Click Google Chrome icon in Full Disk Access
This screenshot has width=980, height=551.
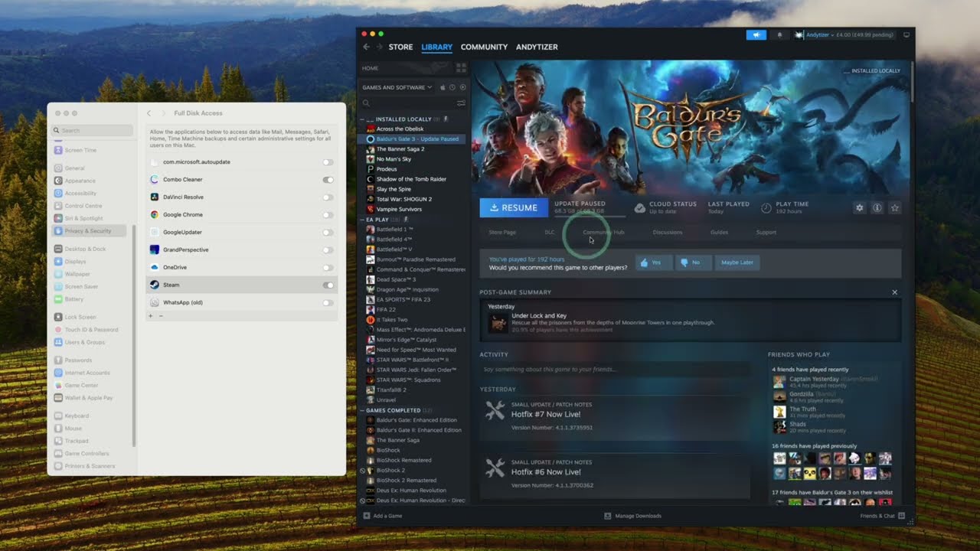155,215
